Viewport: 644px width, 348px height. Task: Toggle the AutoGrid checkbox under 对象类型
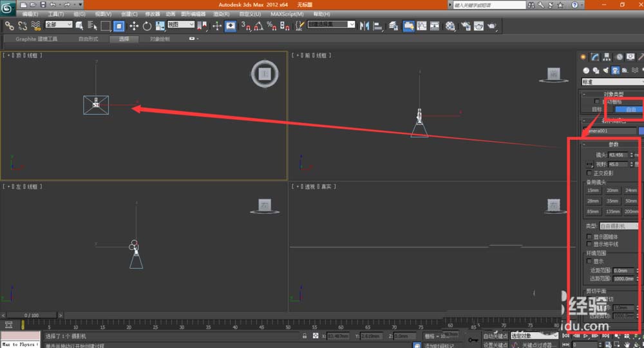(x=597, y=101)
